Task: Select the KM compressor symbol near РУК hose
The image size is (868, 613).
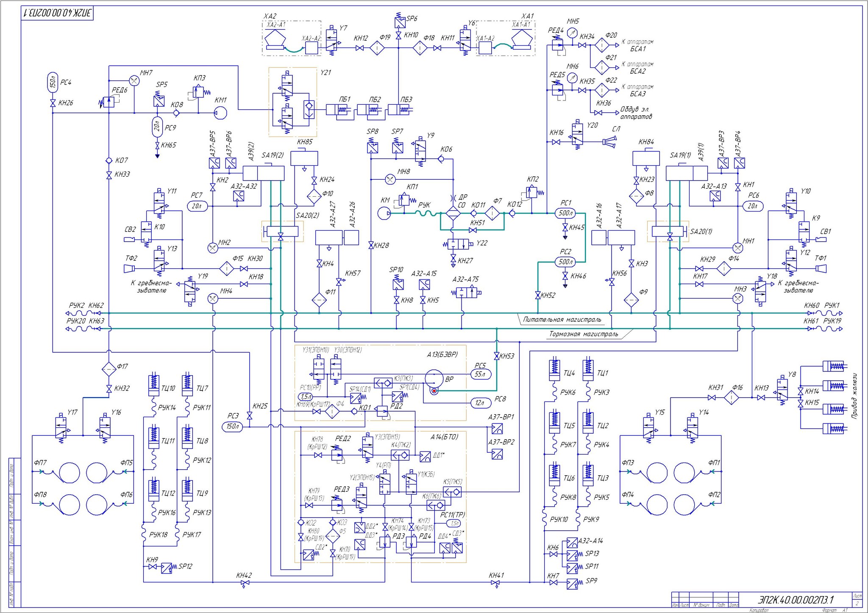Action: point(384,213)
